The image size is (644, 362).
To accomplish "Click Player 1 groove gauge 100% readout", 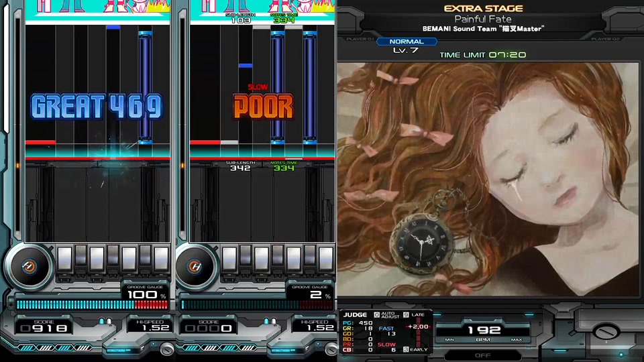I will tap(146, 295).
